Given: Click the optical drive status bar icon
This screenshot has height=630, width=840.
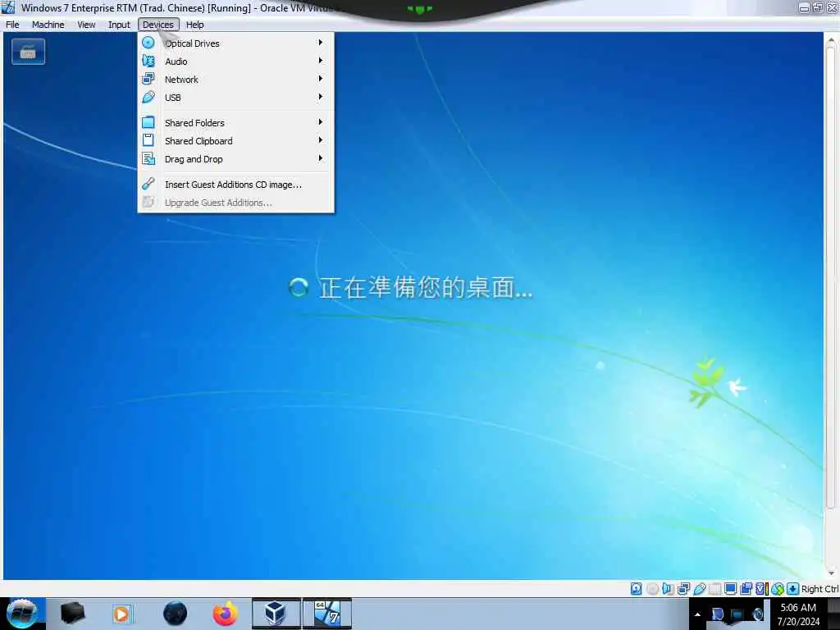Looking at the screenshot, I should tap(652, 589).
